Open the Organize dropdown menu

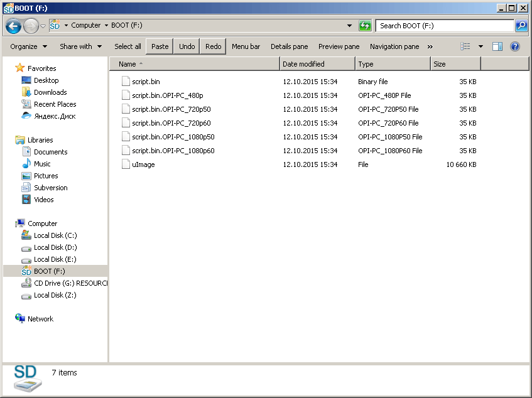click(x=28, y=46)
